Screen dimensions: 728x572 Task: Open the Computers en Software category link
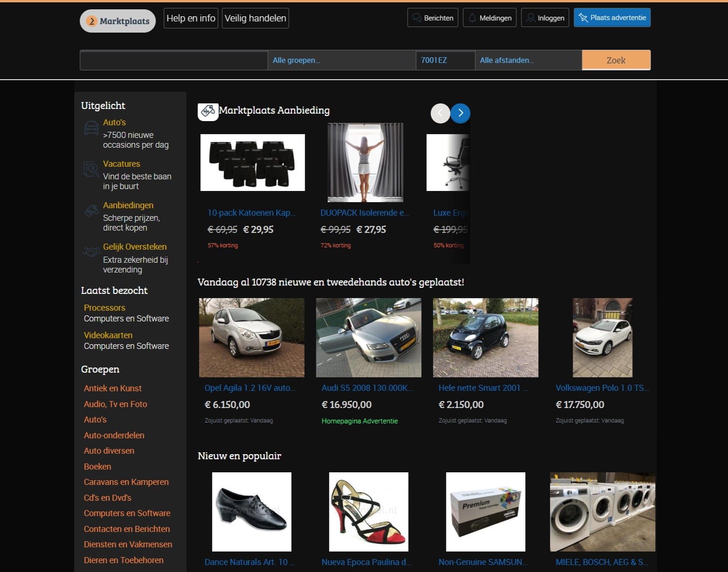click(x=127, y=513)
